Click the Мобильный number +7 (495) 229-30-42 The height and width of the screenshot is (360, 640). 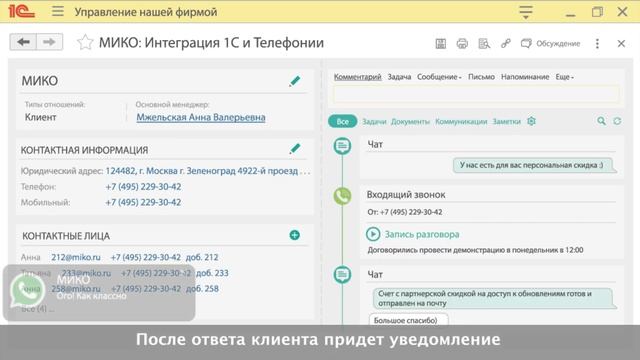pos(143,202)
